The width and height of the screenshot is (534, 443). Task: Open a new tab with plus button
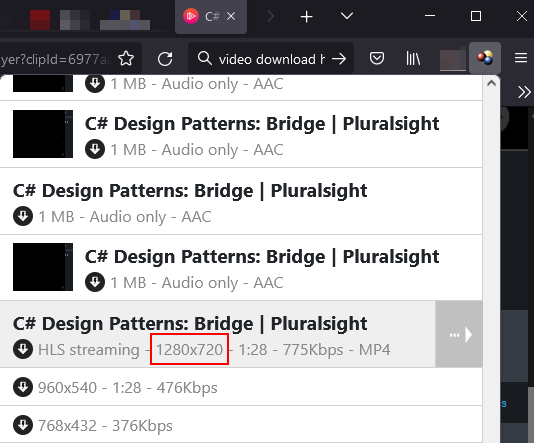point(307,17)
